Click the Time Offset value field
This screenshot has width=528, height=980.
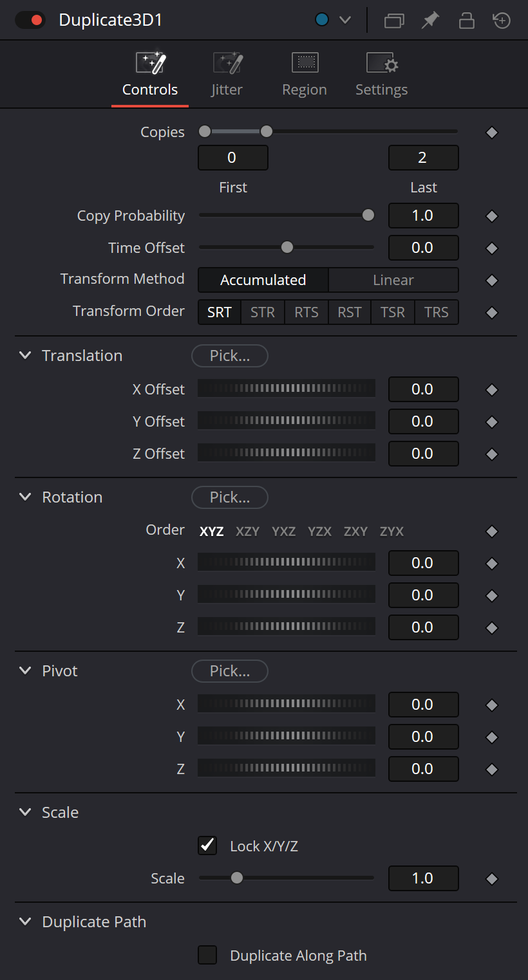point(423,248)
